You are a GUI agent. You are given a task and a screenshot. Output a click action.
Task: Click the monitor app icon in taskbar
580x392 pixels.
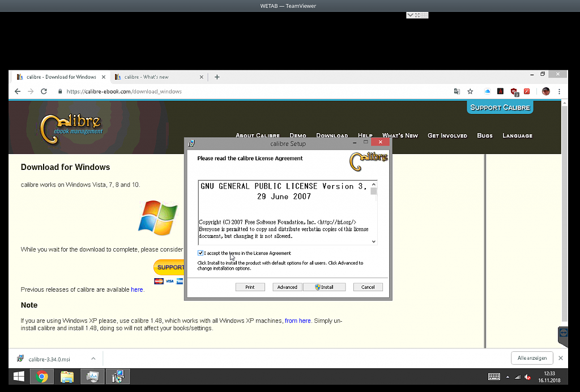click(x=92, y=377)
